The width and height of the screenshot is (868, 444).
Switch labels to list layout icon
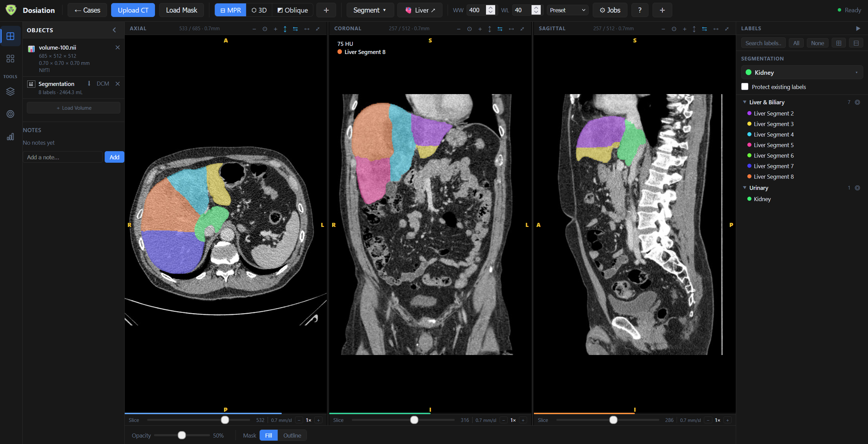point(856,43)
